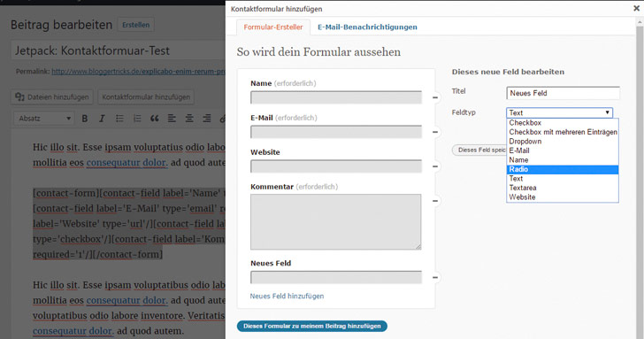The image size is (644, 339).
Task: Click the Neues Feld preview input
Action: pyautogui.click(x=336, y=277)
